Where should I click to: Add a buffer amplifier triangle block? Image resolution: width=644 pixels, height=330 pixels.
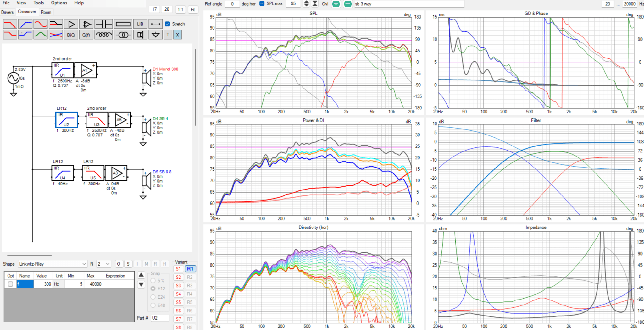pos(71,24)
